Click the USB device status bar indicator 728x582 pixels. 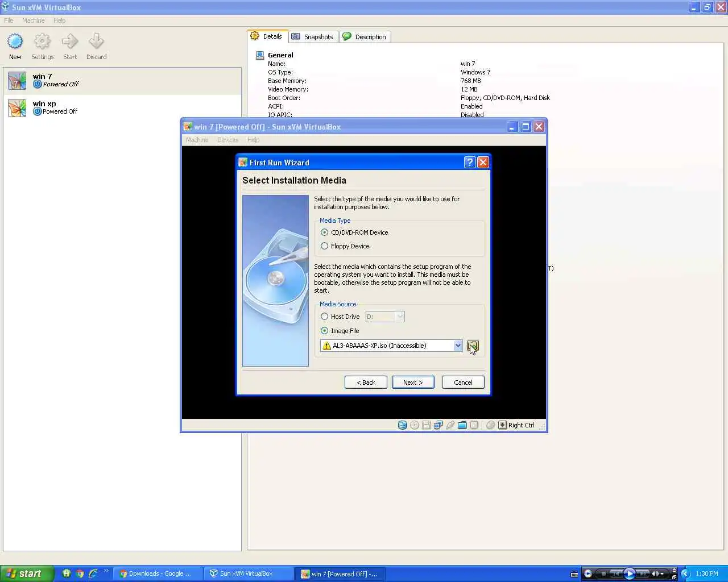coord(450,425)
